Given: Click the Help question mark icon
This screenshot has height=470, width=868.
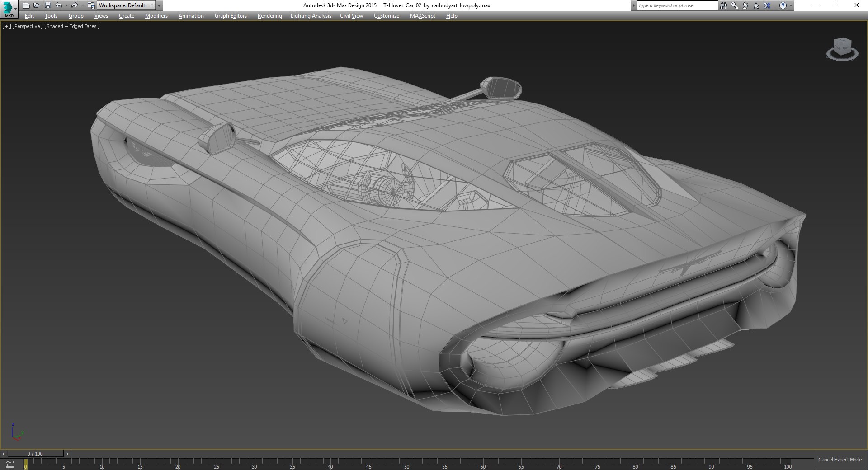Looking at the screenshot, I should tap(783, 5).
